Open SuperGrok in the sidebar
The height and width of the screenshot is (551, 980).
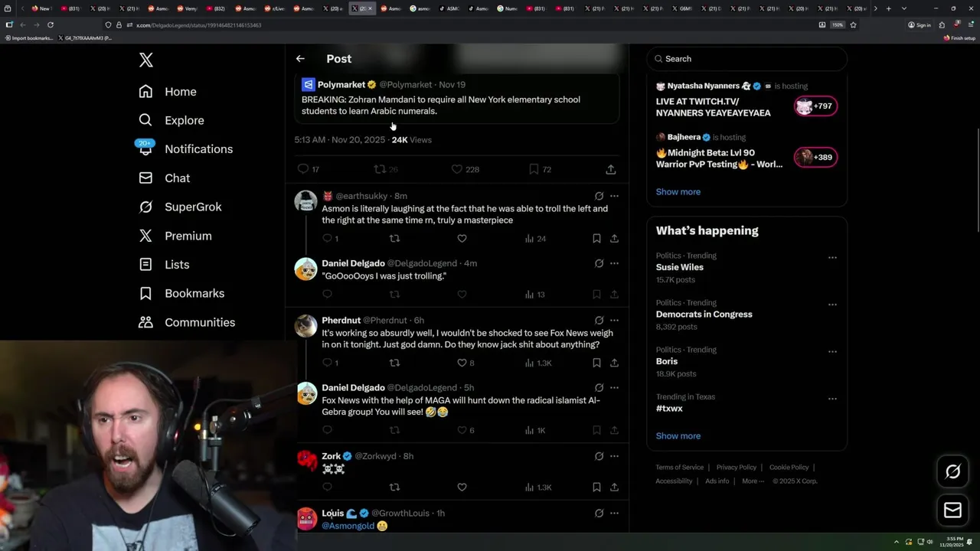(180, 207)
